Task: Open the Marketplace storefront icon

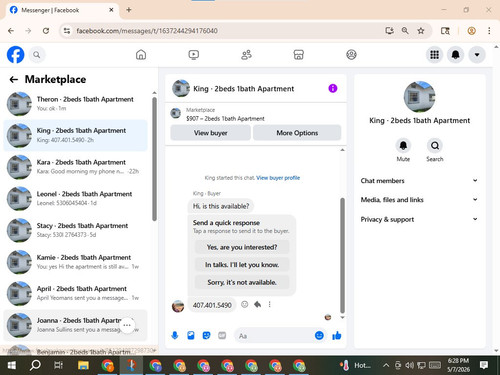Action: pyautogui.click(x=299, y=55)
